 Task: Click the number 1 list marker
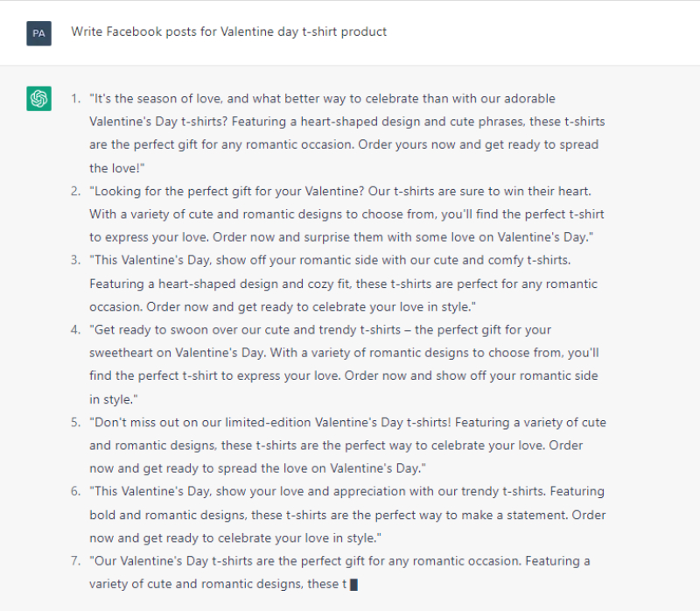(75, 98)
